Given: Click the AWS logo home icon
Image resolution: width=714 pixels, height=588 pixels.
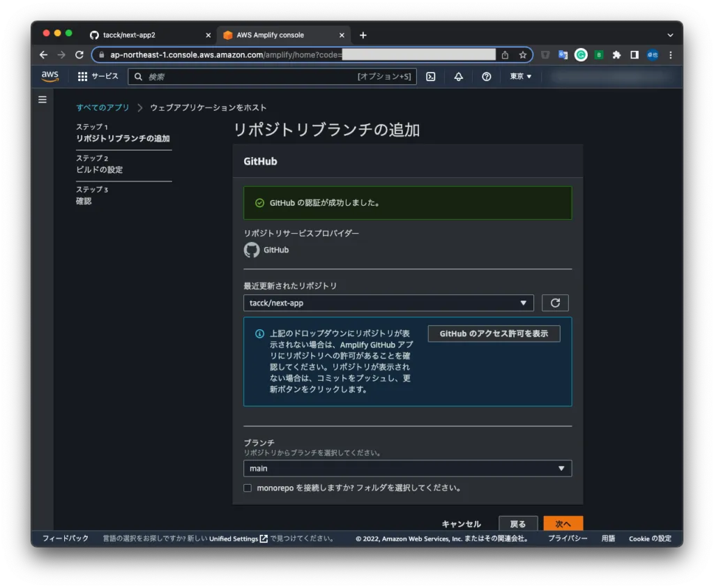Looking at the screenshot, I should click(x=50, y=77).
